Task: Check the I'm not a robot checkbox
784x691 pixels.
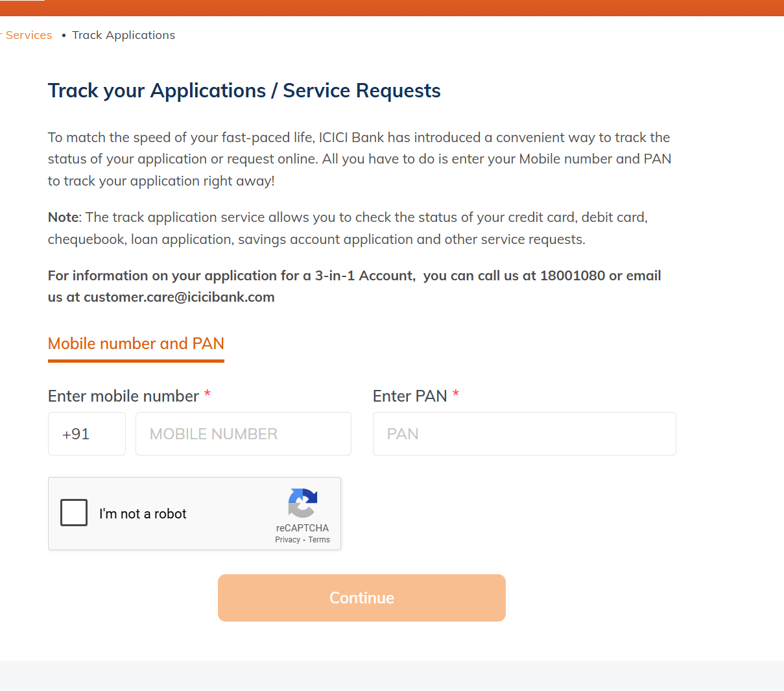Action: pyautogui.click(x=74, y=513)
